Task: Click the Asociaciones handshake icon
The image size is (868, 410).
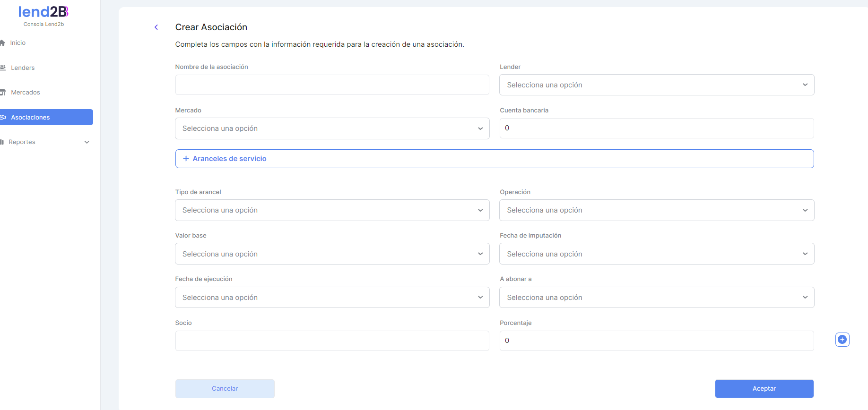Action: coord(3,118)
